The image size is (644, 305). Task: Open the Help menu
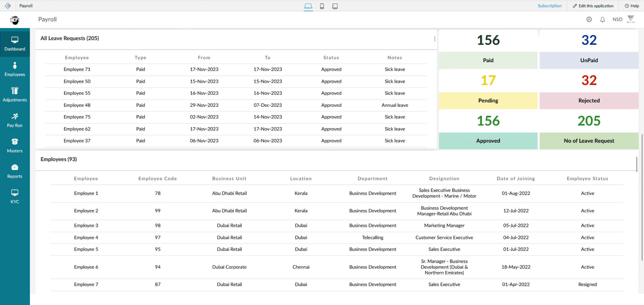coord(632,6)
